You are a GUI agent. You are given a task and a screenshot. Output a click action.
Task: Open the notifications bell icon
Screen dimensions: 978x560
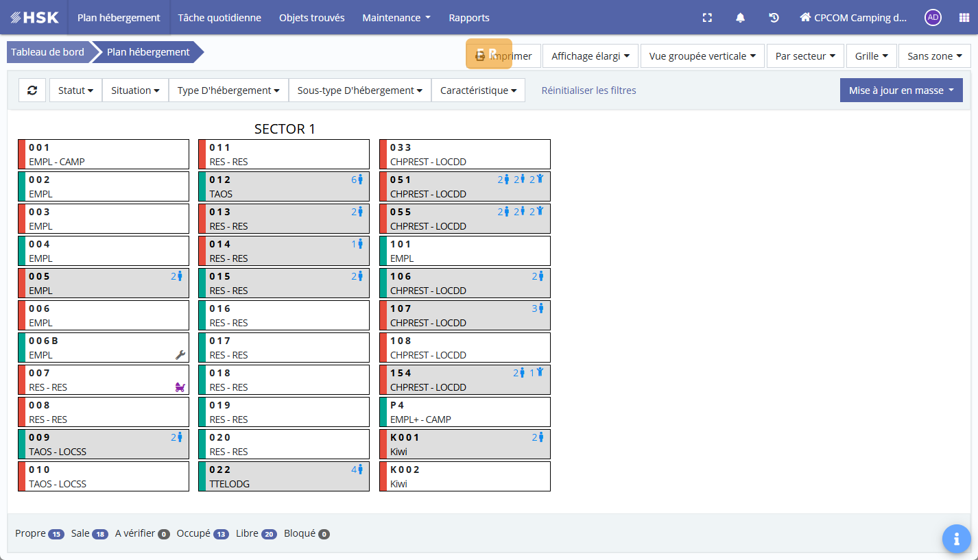pos(740,18)
